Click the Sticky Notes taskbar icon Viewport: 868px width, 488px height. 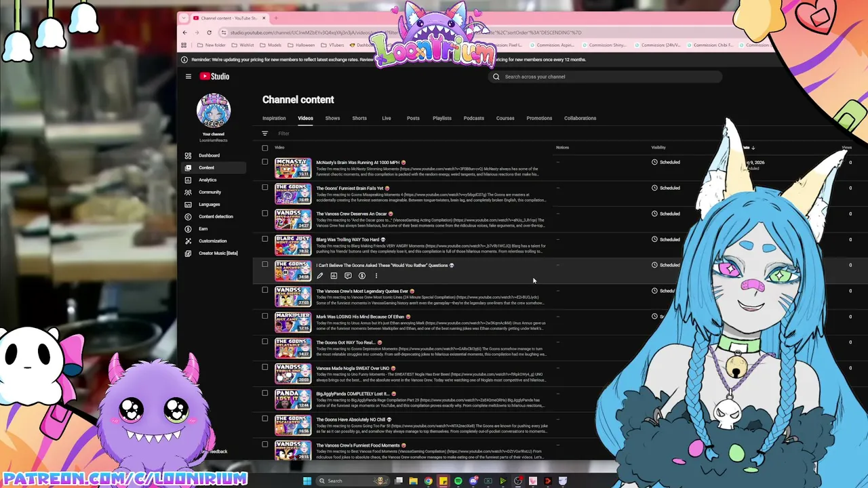(443, 481)
